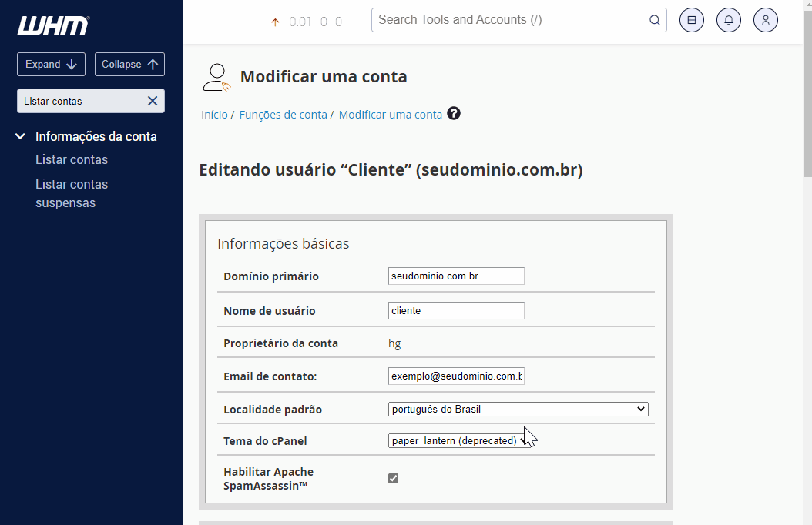This screenshot has width=812, height=525.
Task: Click Editando usuário "Cliente" heading
Action: point(391,170)
